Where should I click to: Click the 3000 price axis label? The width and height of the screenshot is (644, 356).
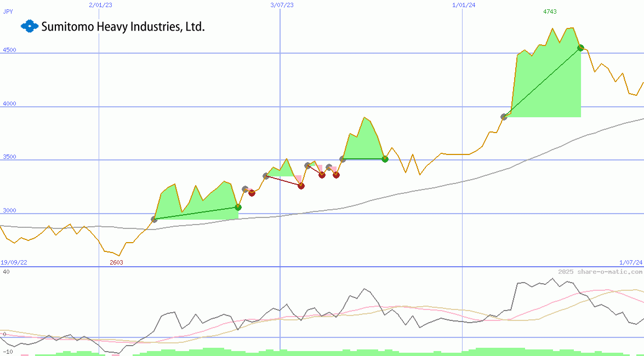click(x=9, y=210)
